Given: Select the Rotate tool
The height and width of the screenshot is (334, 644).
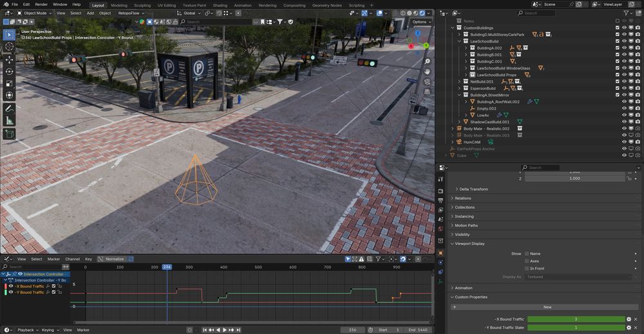Looking at the screenshot, I should click(x=9, y=72).
